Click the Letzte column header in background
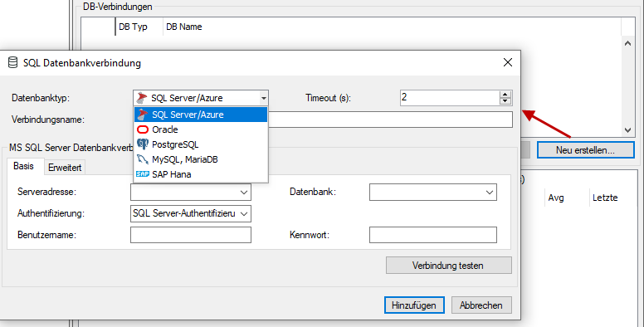644x327 pixels. tap(605, 198)
